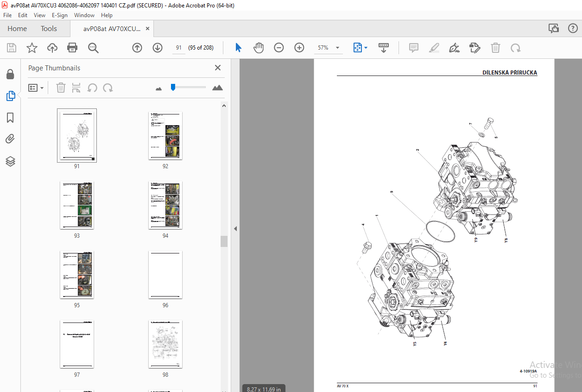Reduce thumbnail size small mountain icon
This screenshot has height=392, width=582.
tap(158, 88)
